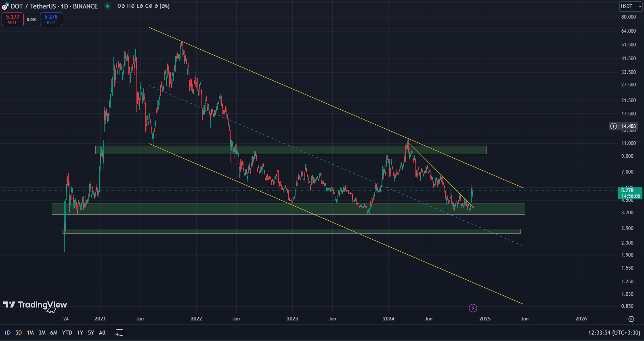The width and height of the screenshot is (644, 341).
Task: Click the 14.403 crosshair price label
Action: 628,126
